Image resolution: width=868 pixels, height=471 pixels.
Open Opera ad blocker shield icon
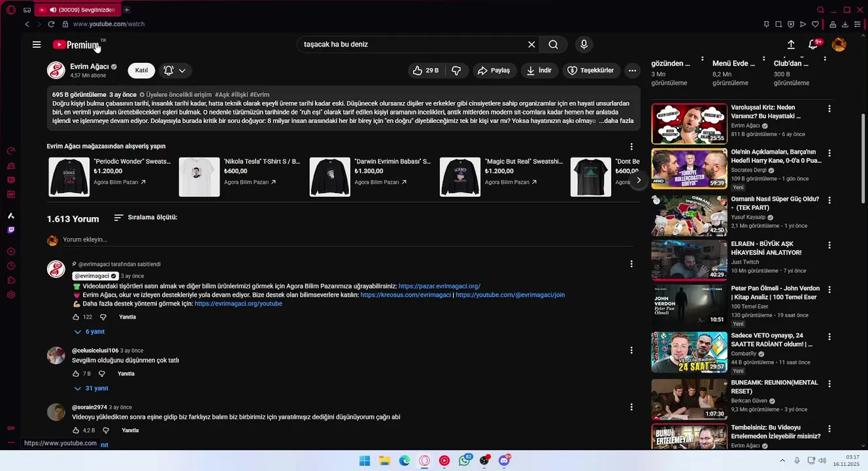click(x=791, y=24)
